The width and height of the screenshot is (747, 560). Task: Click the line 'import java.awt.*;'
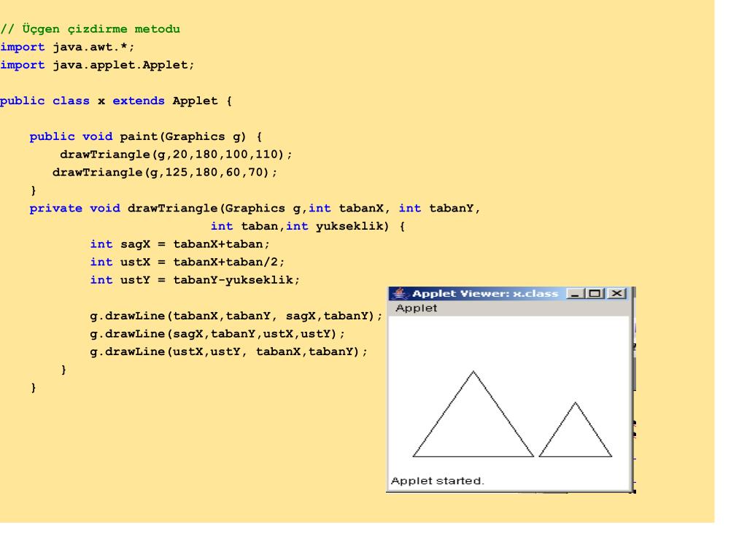pyautogui.click(x=67, y=47)
